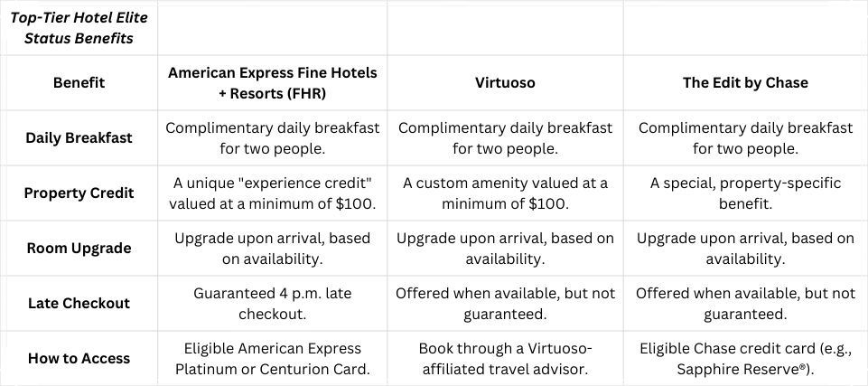Select Virtuoso's custom amenity $100 cell

point(505,193)
